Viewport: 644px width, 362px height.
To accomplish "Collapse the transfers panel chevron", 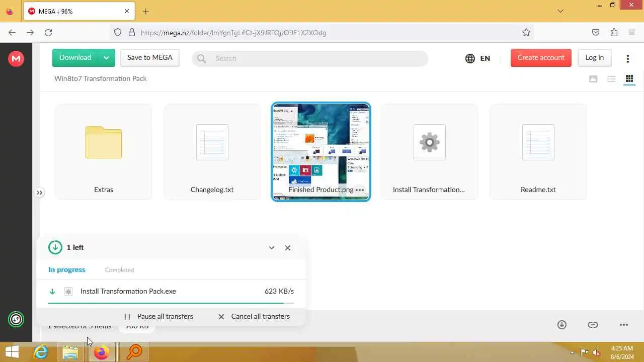I will point(272,248).
